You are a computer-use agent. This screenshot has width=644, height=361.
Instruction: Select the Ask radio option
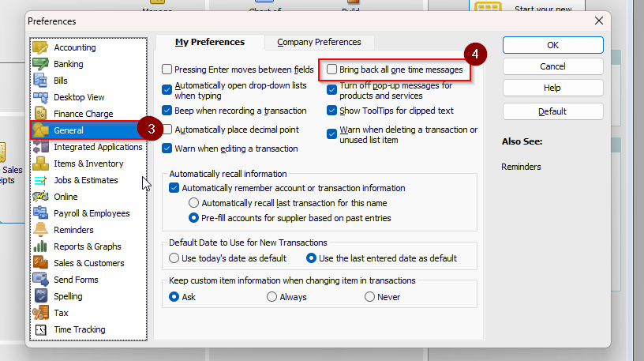pyautogui.click(x=174, y=296)
